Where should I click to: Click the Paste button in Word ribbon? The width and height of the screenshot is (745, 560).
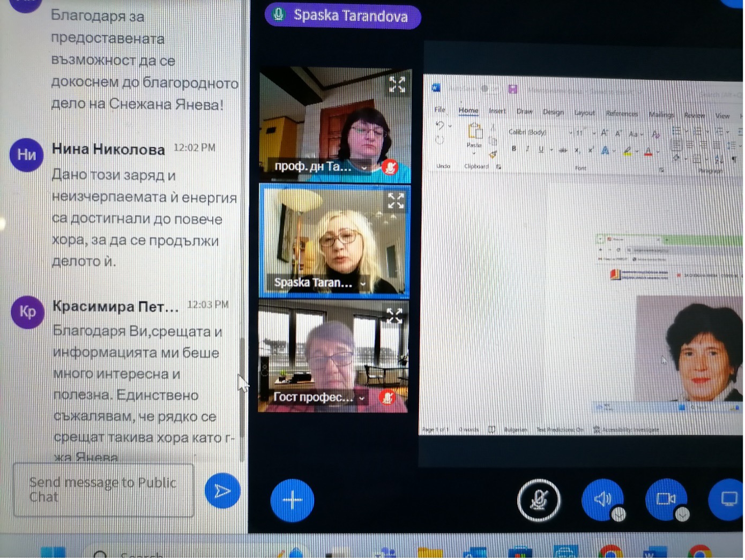pyautogui.click(x=474, y=135)
